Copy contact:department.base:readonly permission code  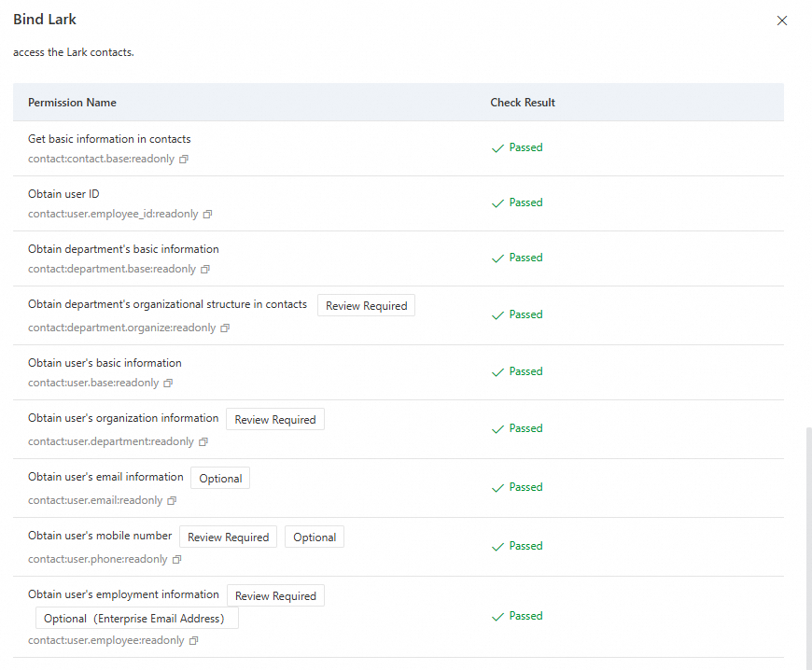[x=205, y=270]
